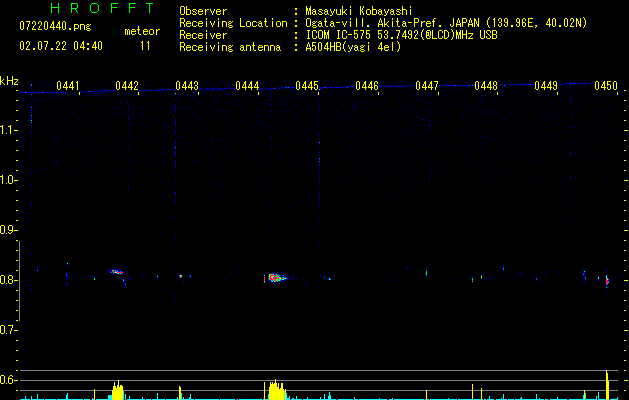
Task: Click the meteor echo near 0442
Action: [x=116, y=272]
